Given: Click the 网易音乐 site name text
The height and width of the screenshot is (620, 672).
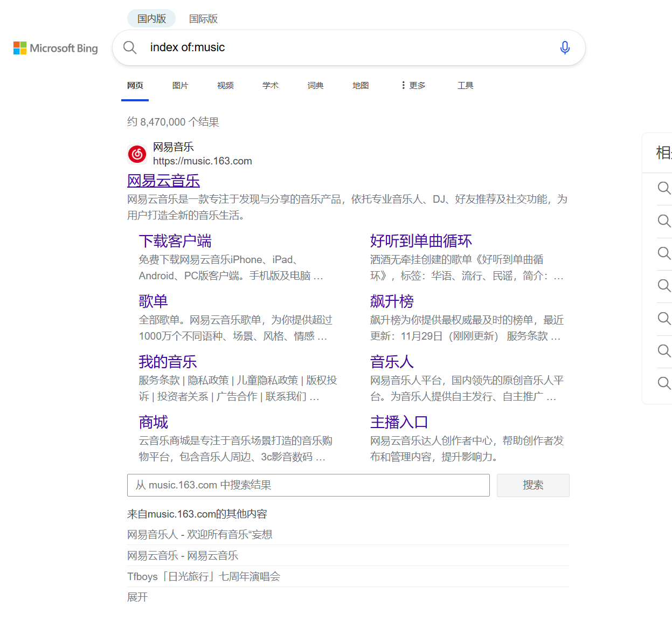Looking at the screenshot, I should [x=174, y=147].
